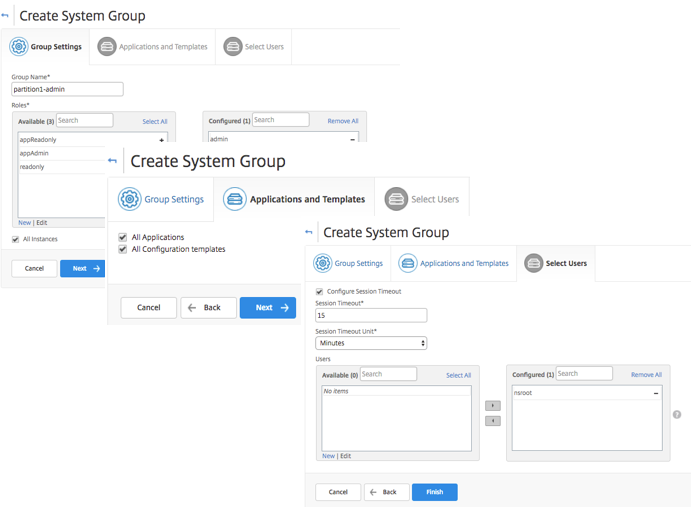This screenshot has width=692, height=511.
Task: Click plus icon to add appReadonly role
Action: click(x=162, y=140)
